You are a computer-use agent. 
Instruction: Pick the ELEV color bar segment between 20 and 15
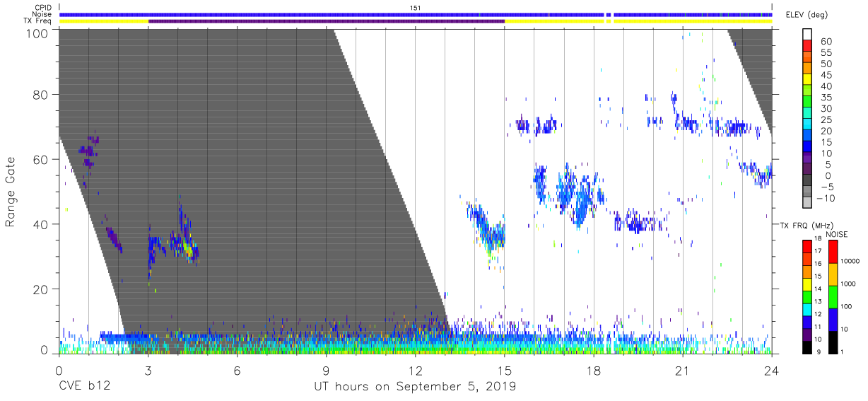pyautogui.click(x=807, y=136)
